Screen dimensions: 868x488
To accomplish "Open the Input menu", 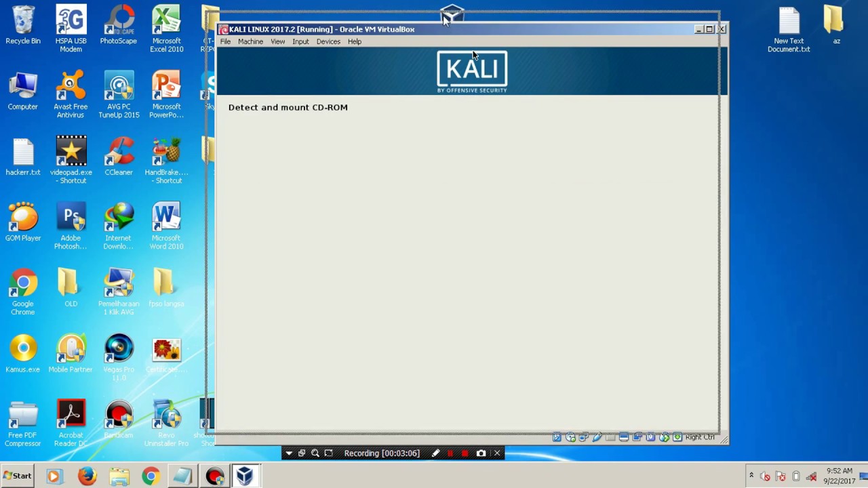I will point(300,41).
